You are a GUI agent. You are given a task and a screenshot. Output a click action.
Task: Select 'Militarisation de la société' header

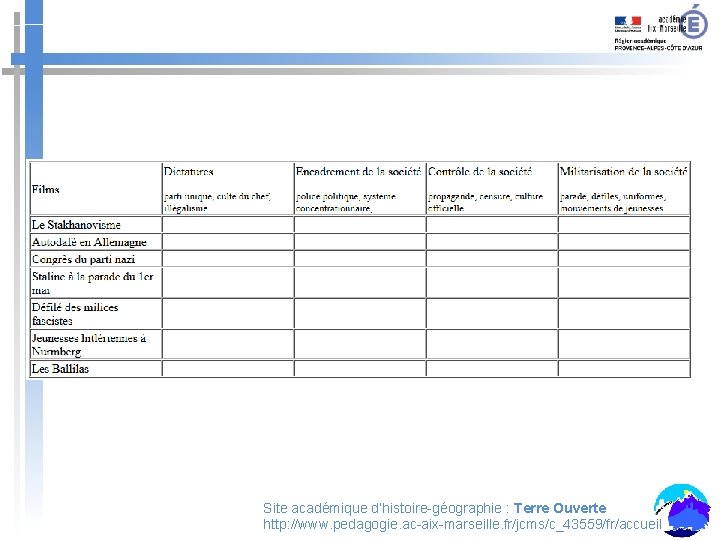click(624, 172)
